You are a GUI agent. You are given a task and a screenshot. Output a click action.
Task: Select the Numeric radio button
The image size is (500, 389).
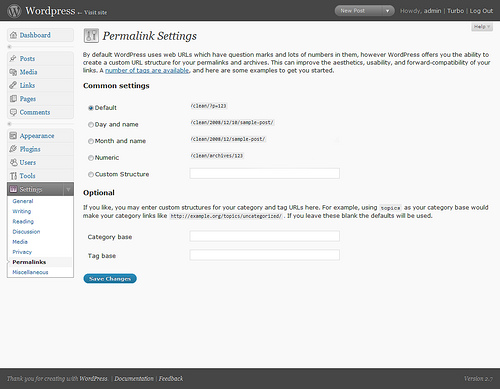[x=91, y=158]
